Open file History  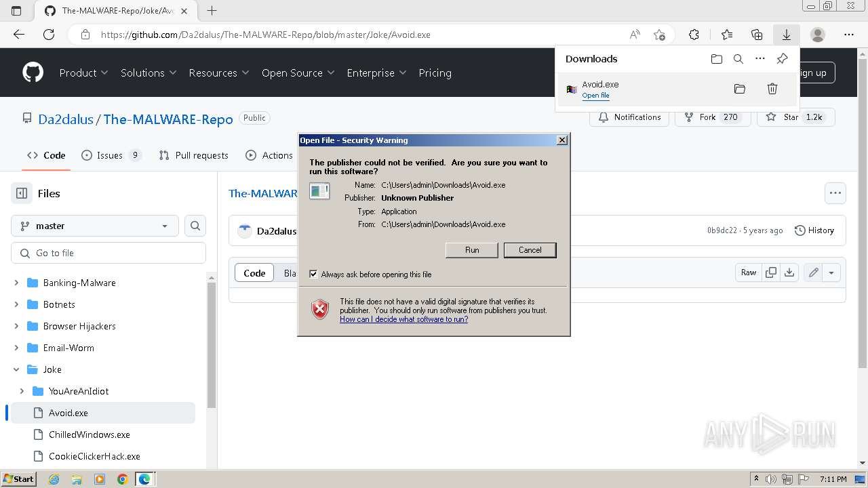point(814,230)
